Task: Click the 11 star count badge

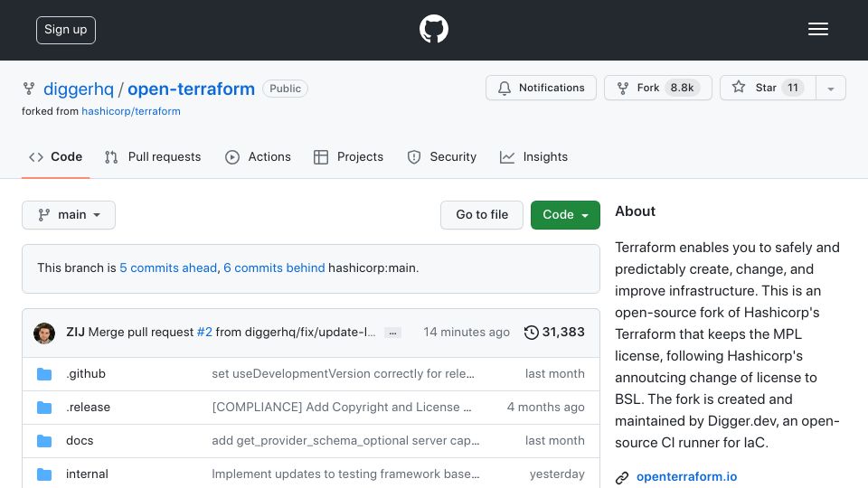Action: pyautogui.click(x=793, y=88)
